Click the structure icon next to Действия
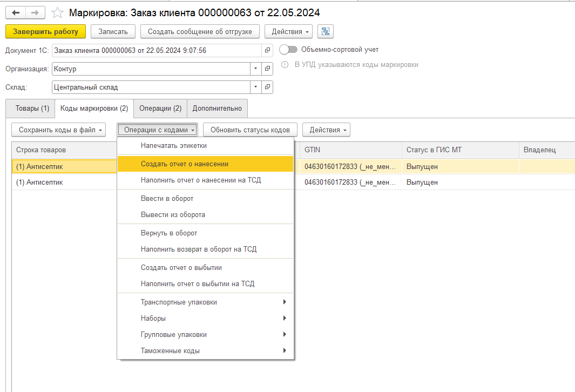Viewport: 575px width, 392px height. point(326,31)
